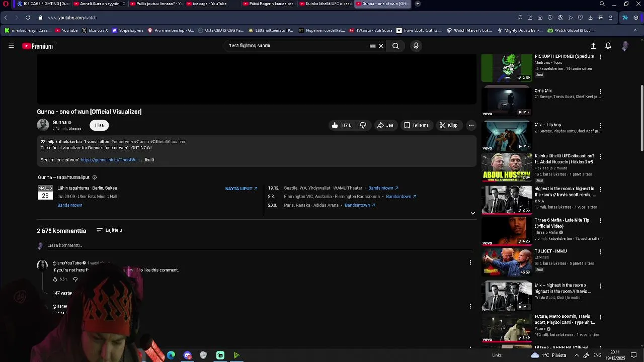Open ad blocker shield icon
The width and height of the screenshot is (644, 362).
coord(550,18)
